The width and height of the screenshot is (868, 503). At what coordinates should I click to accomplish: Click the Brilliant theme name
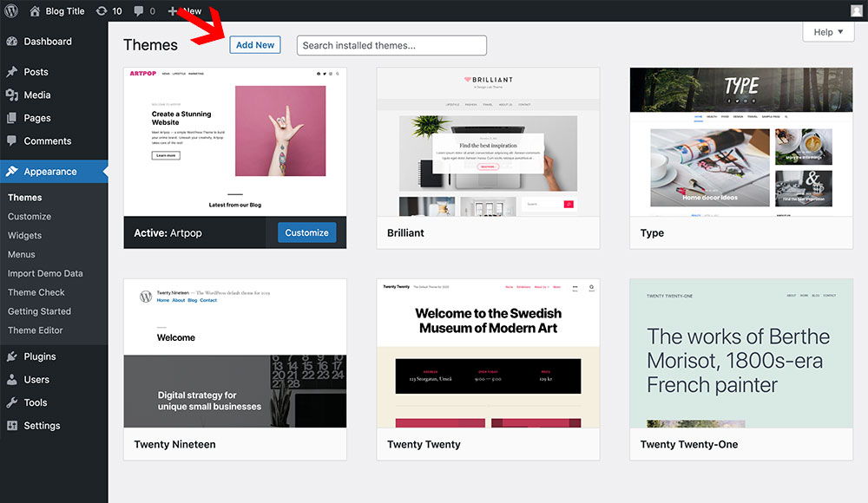[405, 233]
